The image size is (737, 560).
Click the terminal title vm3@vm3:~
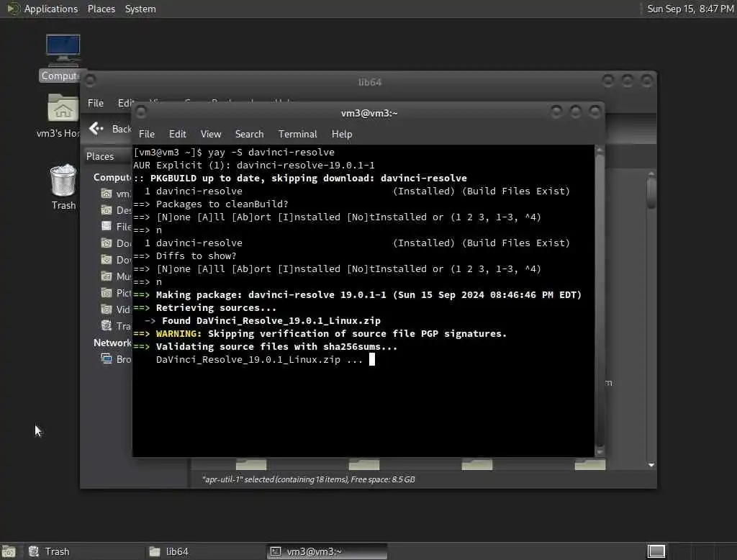(369, 113)
